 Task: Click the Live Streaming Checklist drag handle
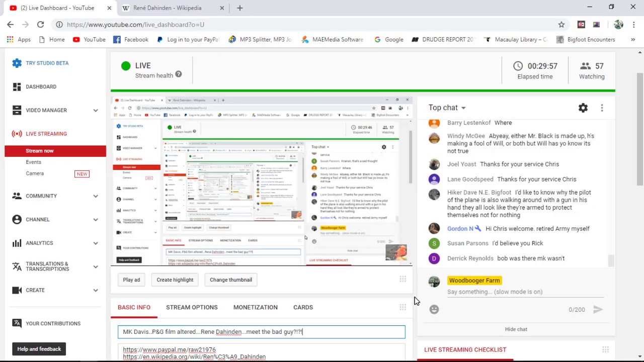click(x=605, y=349)
